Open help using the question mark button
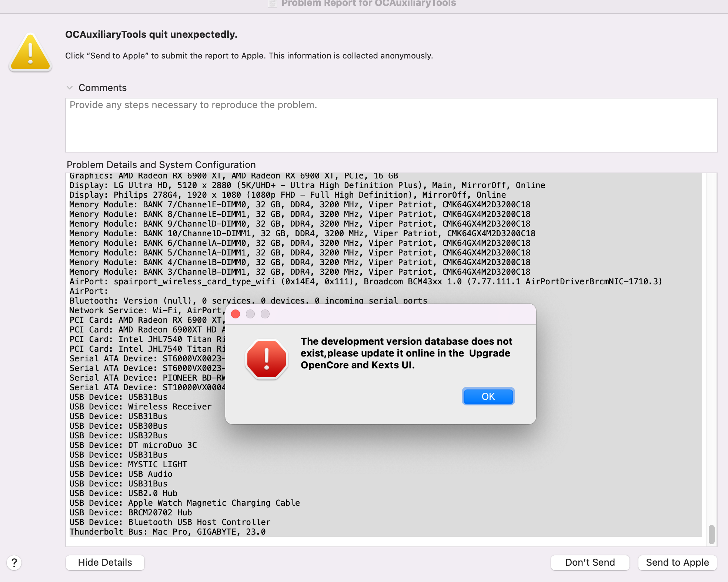This screenshot has height=582, width=728. tap(14, 562)
